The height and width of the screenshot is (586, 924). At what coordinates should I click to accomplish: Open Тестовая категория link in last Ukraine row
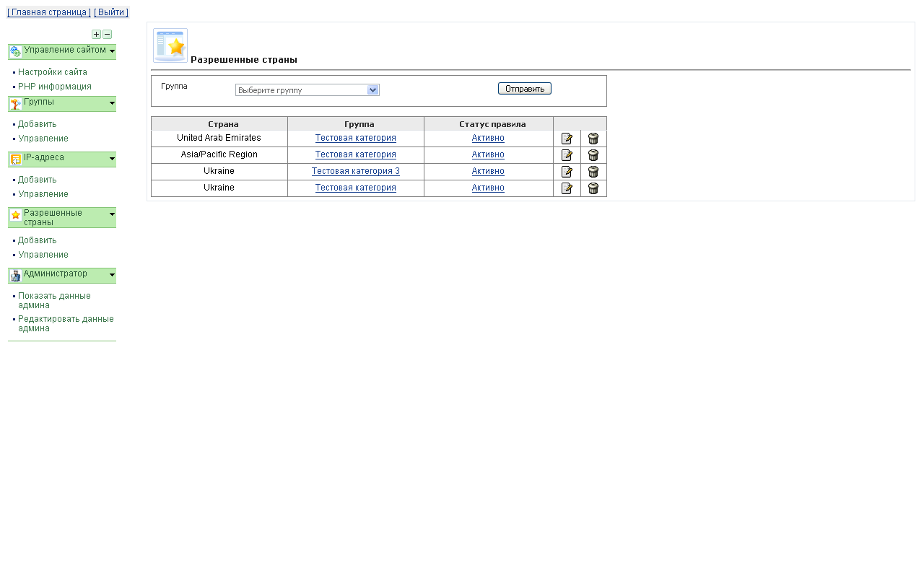coord(356,188)
